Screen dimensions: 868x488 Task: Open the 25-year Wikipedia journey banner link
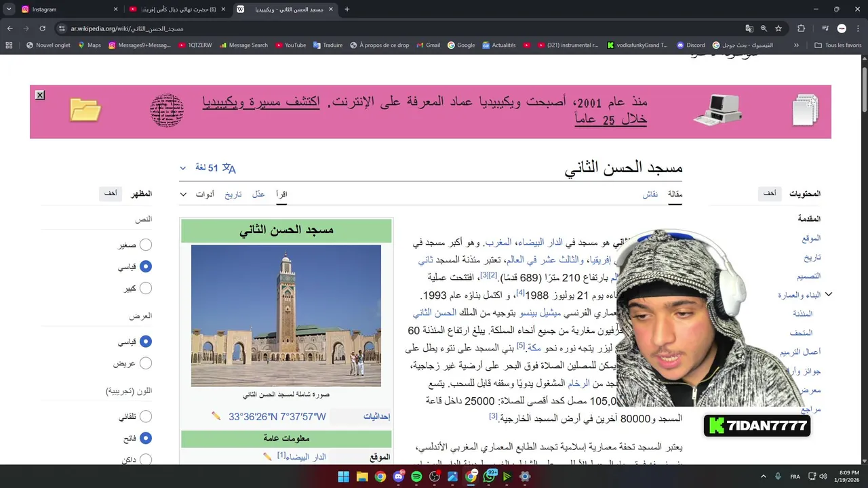click(425, 110)
